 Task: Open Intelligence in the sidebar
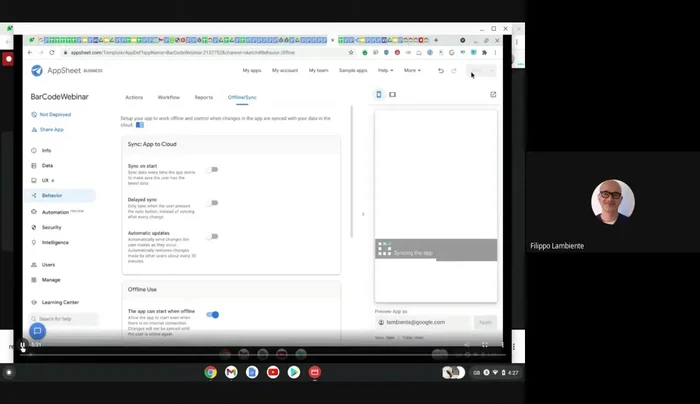pos(55,242)
